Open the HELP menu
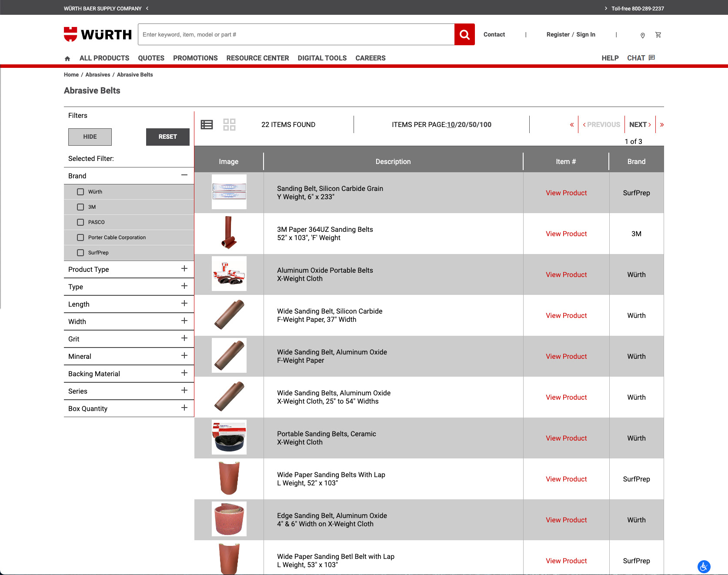 pos(610,58)
